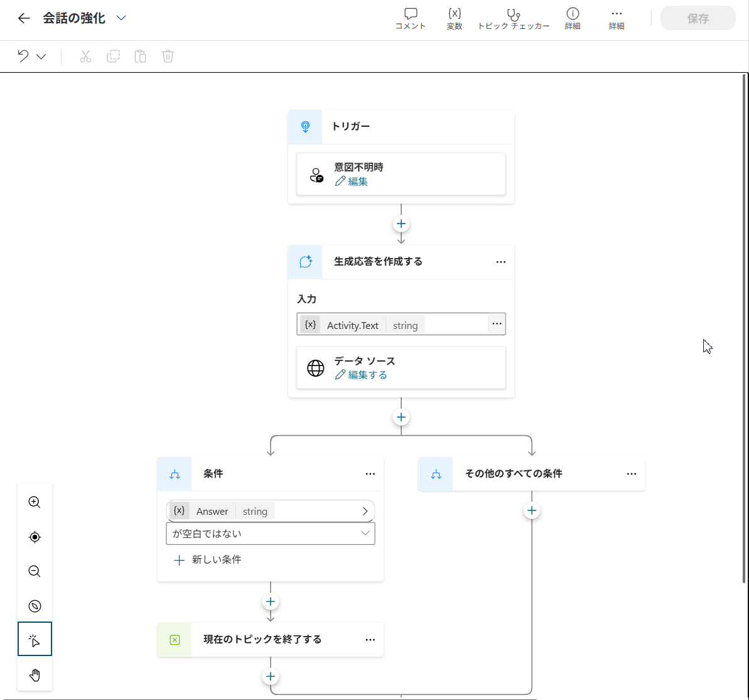Open the トピック チェッカー
This screenshot has height=700, width=749.
point(514,19)
